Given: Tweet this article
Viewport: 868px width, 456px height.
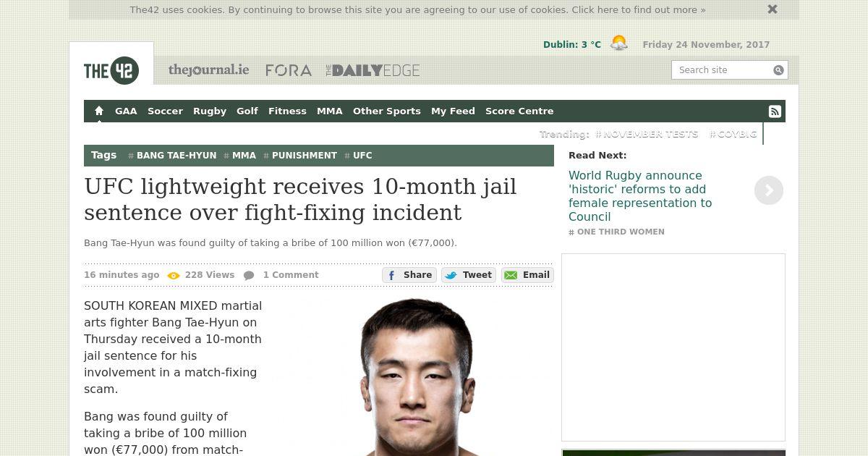Looking at the screenshot, I should [469, 275].
